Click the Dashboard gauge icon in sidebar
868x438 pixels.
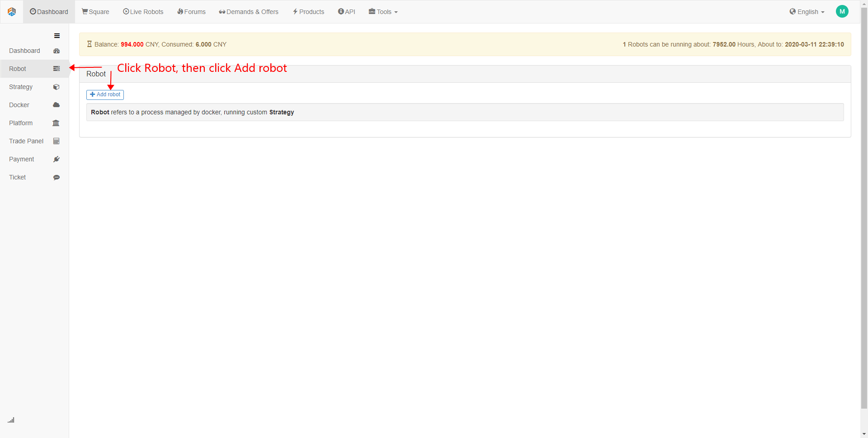click(x=57, y=51)
